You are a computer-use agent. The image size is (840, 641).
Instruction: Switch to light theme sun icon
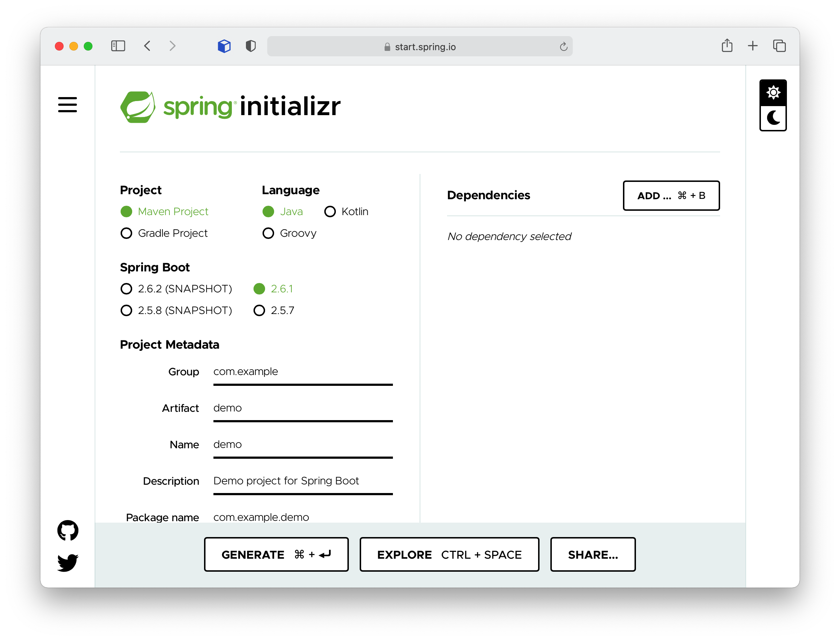pos(773,93)
